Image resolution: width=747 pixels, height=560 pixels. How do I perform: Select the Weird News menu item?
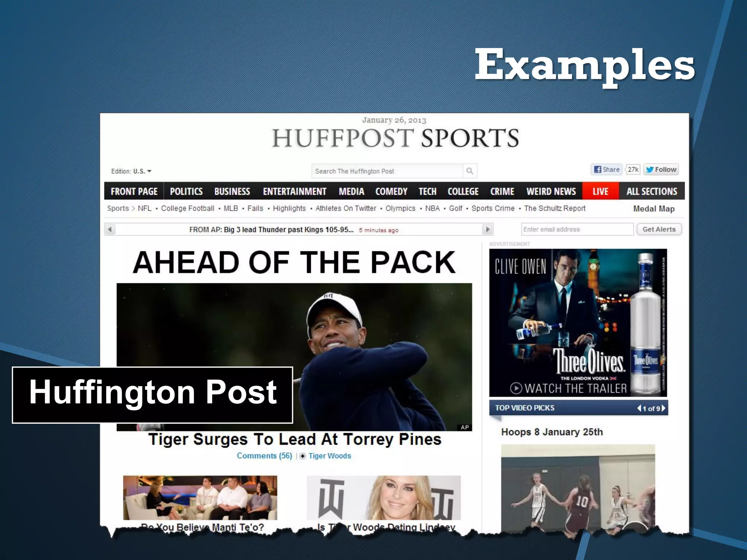coord(551,191)
